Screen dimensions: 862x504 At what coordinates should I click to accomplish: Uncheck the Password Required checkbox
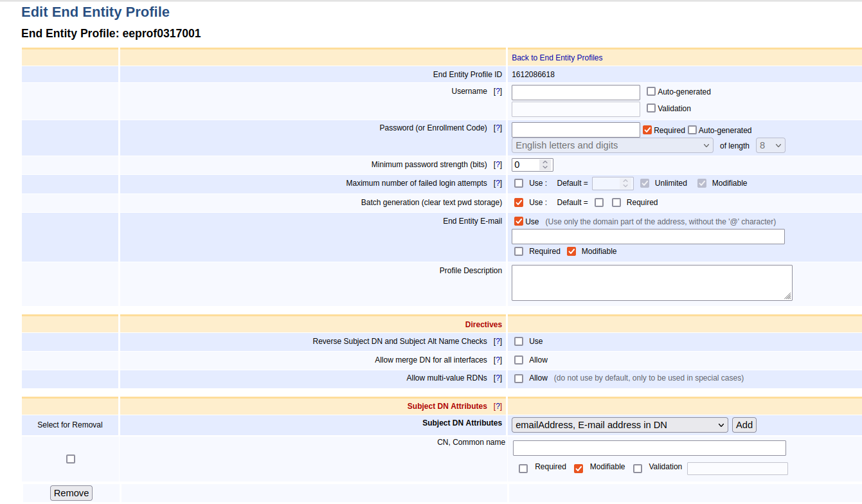coord(647,130)
